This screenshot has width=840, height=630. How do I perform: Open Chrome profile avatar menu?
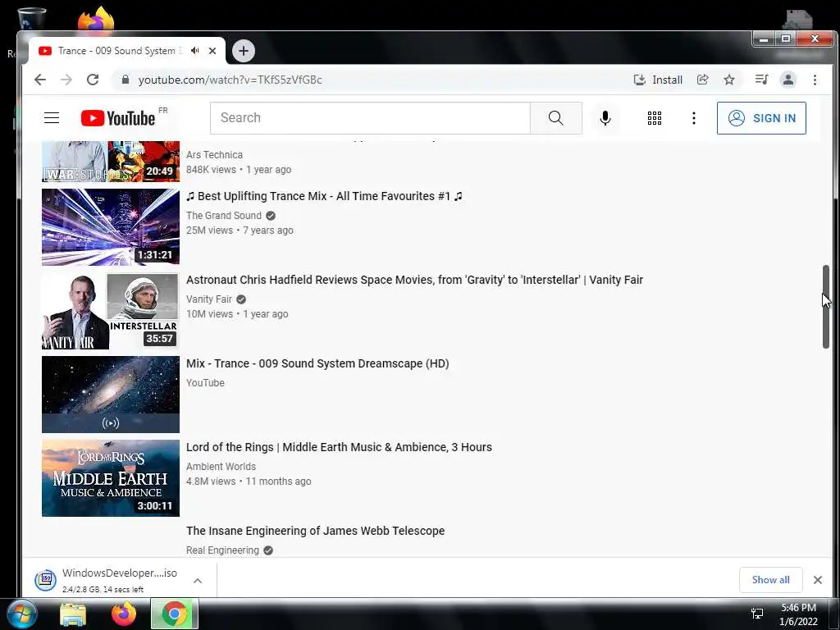[788, 80]
